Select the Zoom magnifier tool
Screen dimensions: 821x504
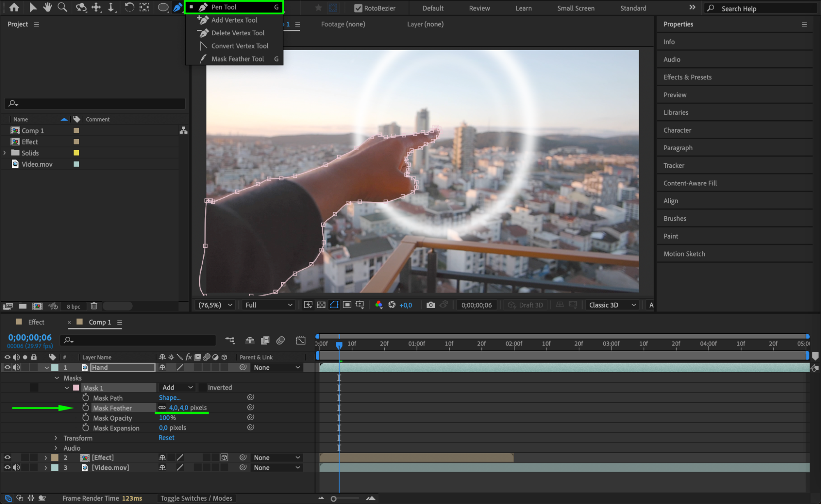pos(62,7)
